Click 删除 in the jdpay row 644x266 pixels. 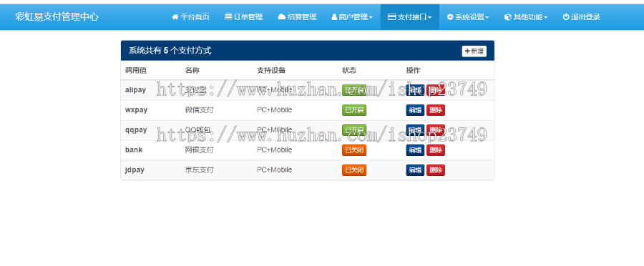point(436,170)
